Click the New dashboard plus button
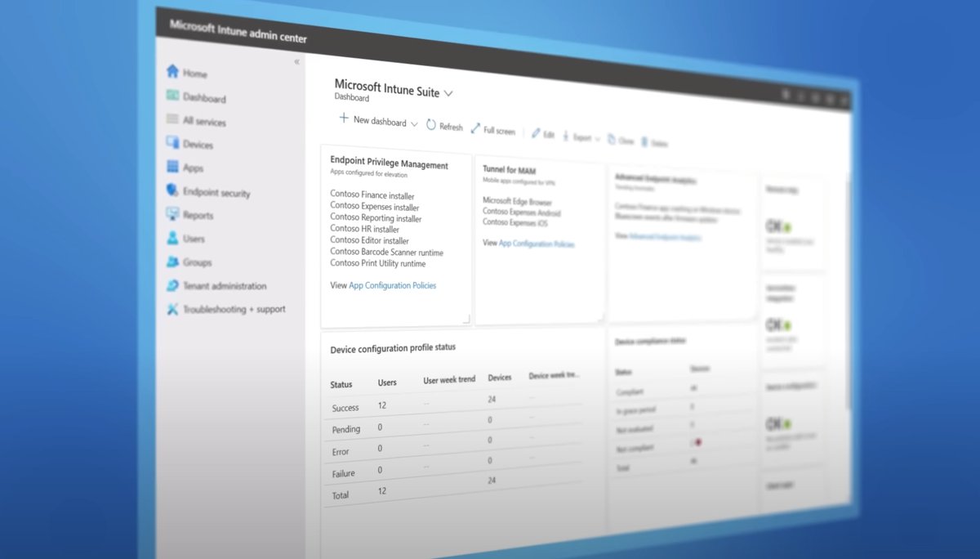The width and height of the screenshot is (980, 559). pos(344,119)
